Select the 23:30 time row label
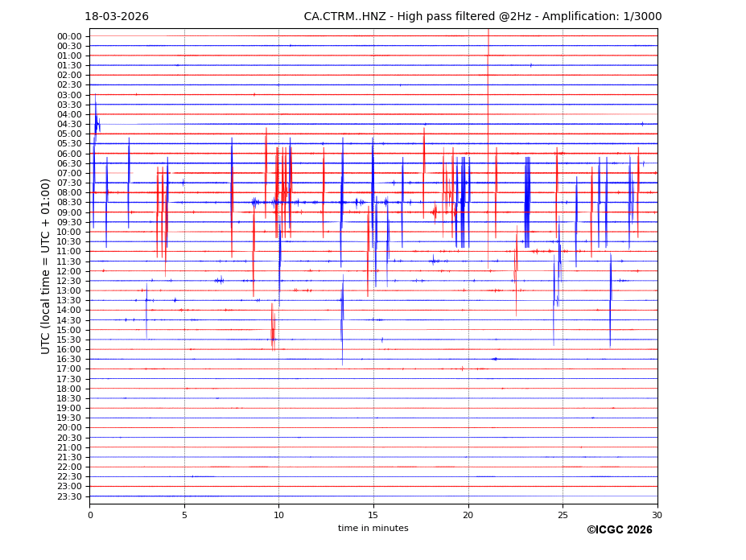 [x=68, y=496]
